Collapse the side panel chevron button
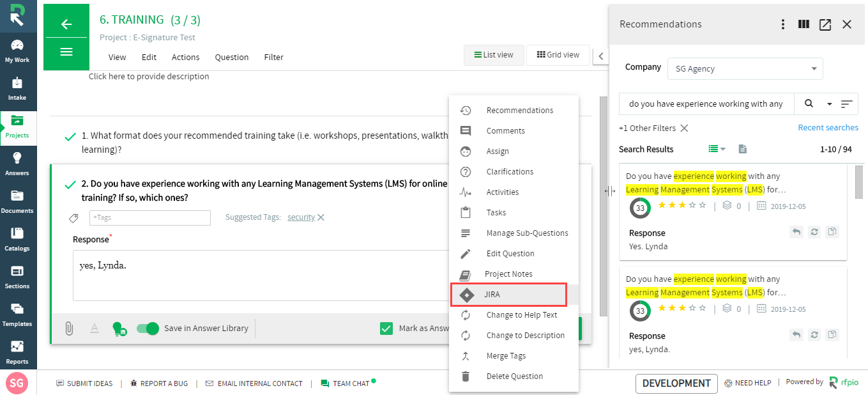Image resolution: width=868 pixels, height=395 pixels. point(600,56)
